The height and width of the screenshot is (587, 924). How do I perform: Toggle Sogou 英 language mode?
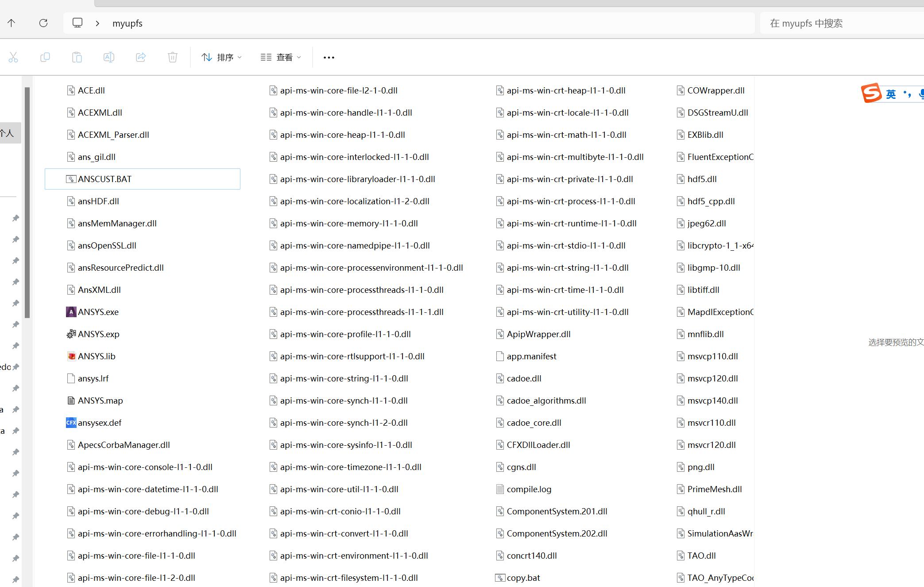pyautogui.click(x=891, y=94)
